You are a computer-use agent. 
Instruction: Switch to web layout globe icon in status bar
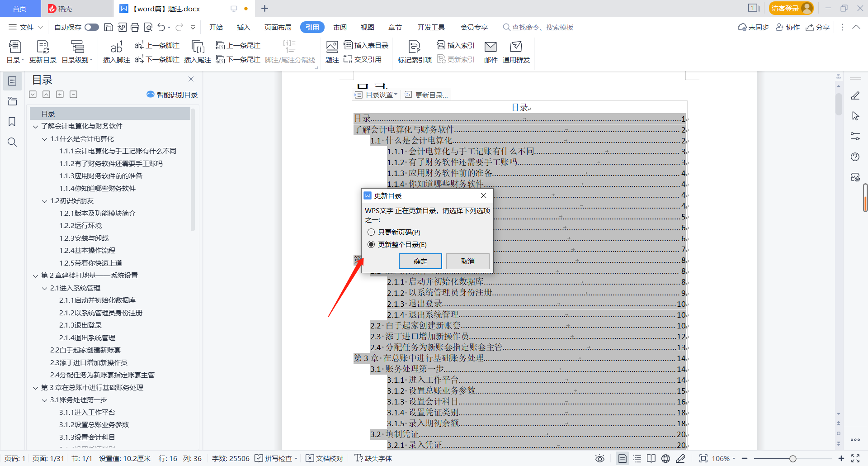[x=665, y=458]
